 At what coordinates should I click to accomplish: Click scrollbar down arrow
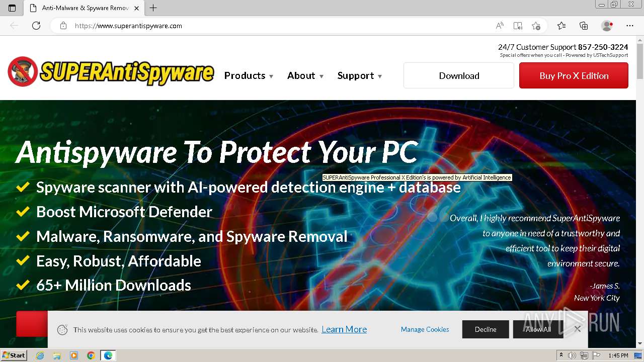click(x=640, y=344)
